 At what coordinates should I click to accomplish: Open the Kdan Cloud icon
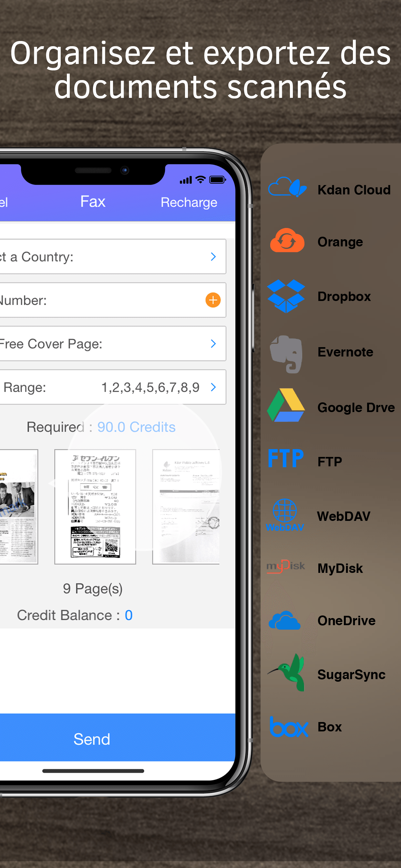tap(287, 187)
